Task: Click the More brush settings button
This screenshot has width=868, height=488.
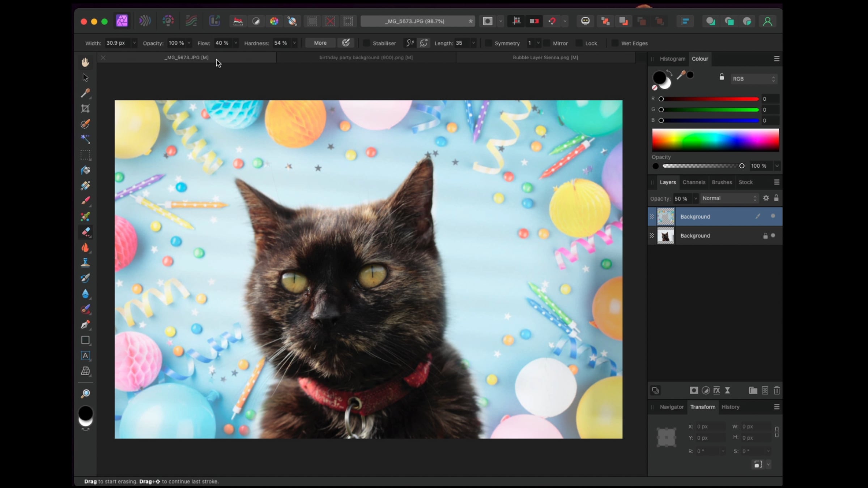Action: (x=320, y=43)
